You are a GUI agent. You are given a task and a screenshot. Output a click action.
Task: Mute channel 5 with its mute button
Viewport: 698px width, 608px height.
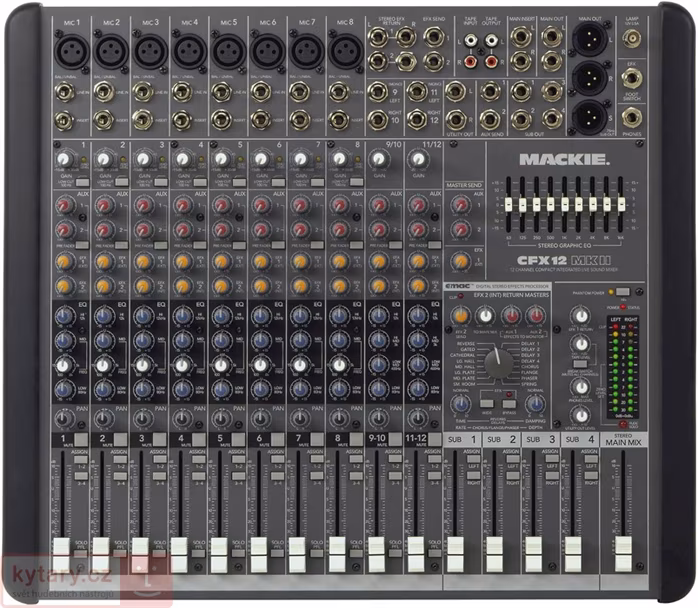[238, 440]
